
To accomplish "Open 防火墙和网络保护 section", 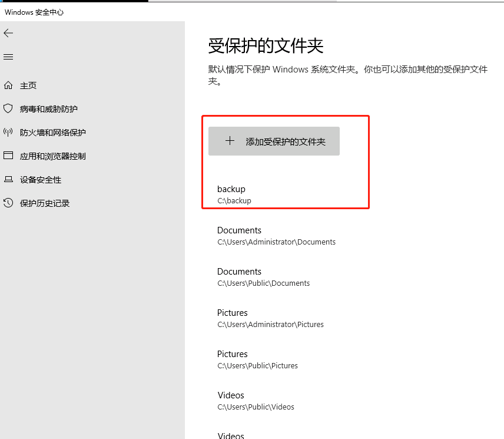I will (52, 133).
